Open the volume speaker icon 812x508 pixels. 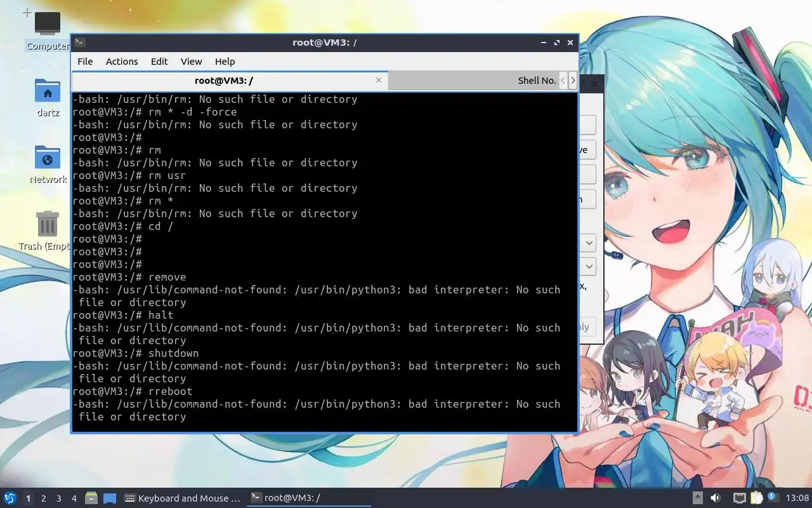point(716,498)
